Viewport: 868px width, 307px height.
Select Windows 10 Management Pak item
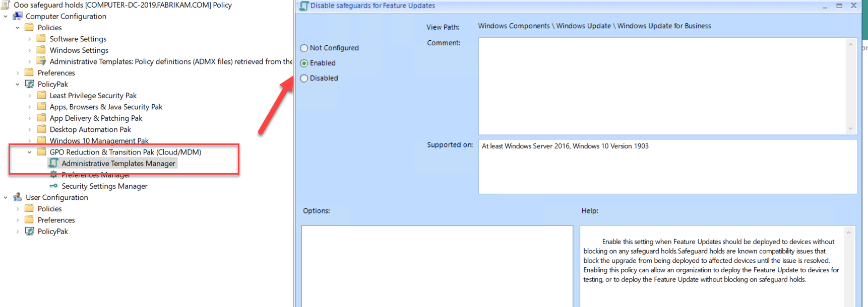99,140
